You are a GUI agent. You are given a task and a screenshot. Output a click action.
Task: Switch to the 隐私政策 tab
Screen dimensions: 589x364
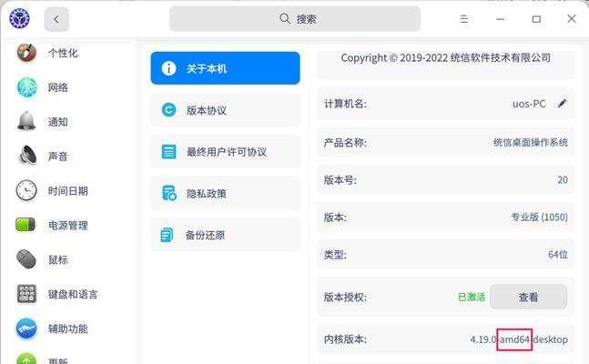(226, 194)
